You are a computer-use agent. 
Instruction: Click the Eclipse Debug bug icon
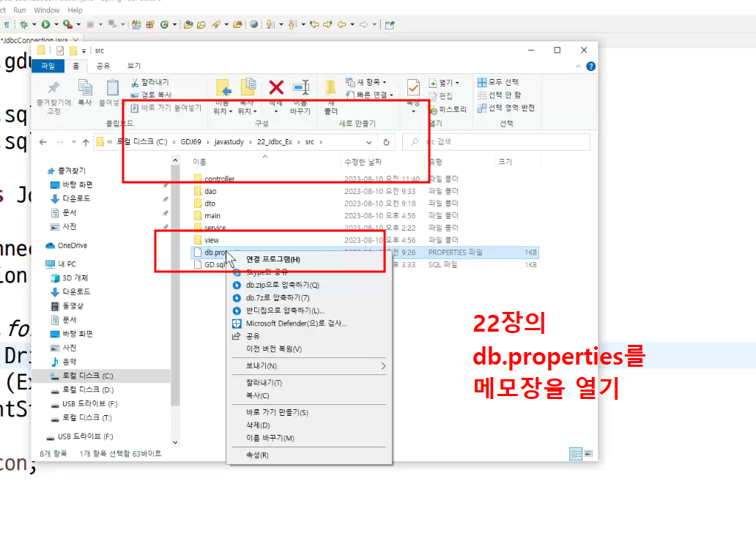23,24
